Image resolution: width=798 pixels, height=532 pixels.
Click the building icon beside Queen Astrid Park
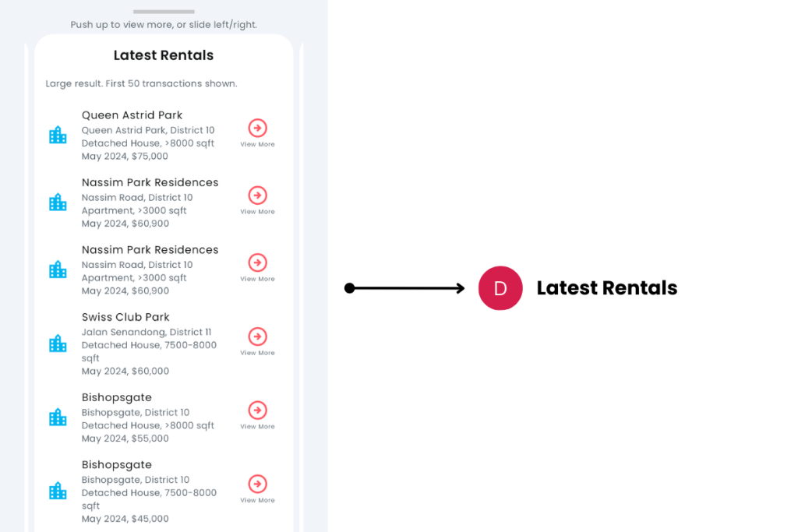[x=58, y=136]
